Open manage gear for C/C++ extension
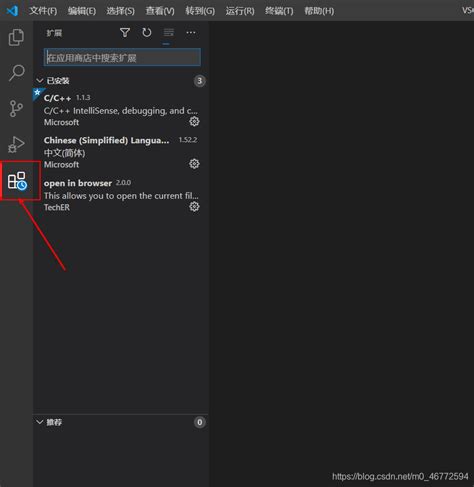 194,121
